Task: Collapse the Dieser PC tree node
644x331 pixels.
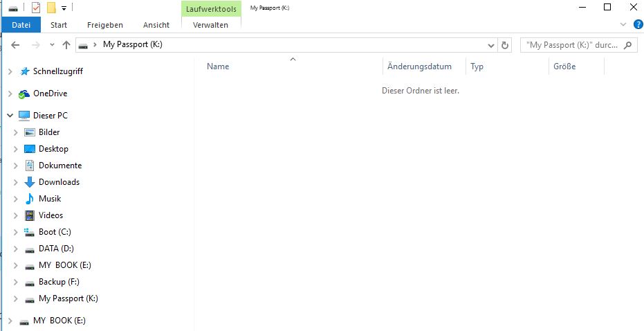Action: tap(10, 116)
